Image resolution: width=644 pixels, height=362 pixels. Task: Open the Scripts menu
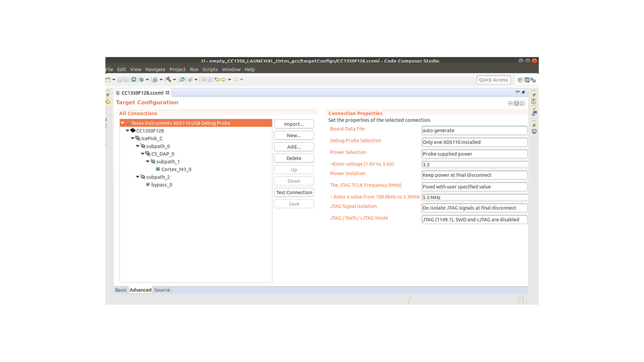coord(210,69)
